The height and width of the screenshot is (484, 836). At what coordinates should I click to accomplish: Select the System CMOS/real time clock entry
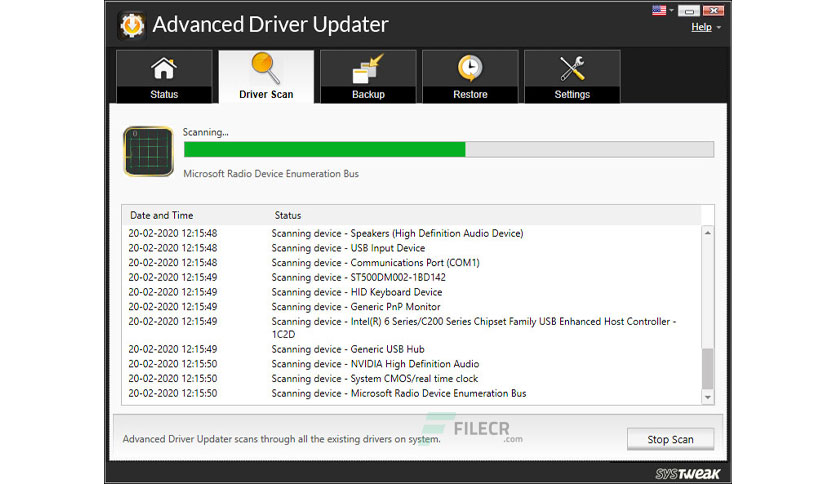(412, 378)
